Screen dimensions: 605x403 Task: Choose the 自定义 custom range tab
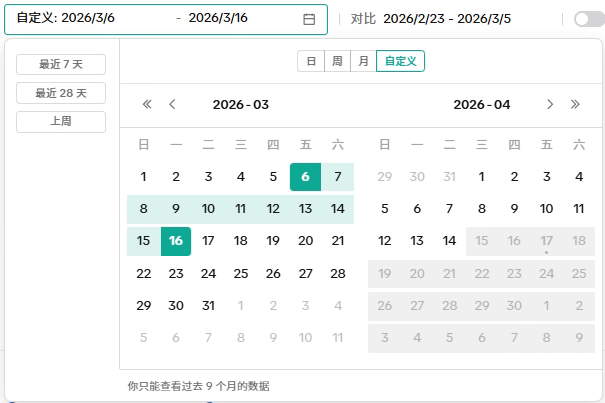point(400,61)
